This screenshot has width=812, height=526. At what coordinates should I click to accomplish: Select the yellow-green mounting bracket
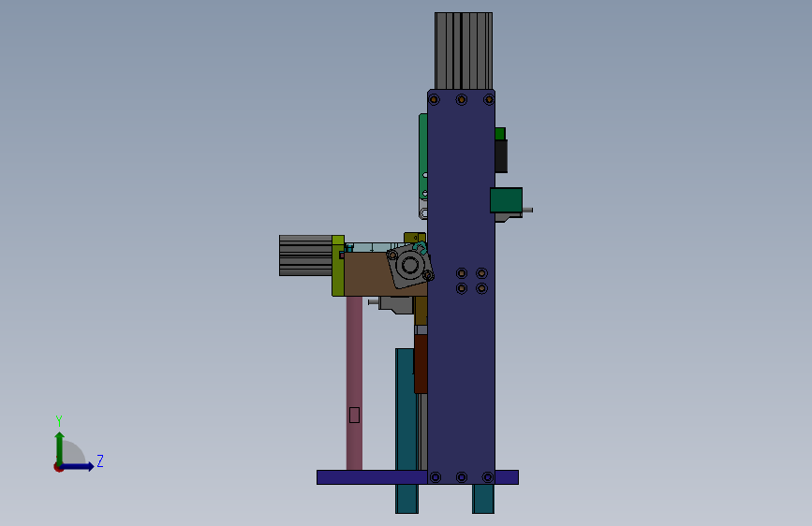click(338, 266)
